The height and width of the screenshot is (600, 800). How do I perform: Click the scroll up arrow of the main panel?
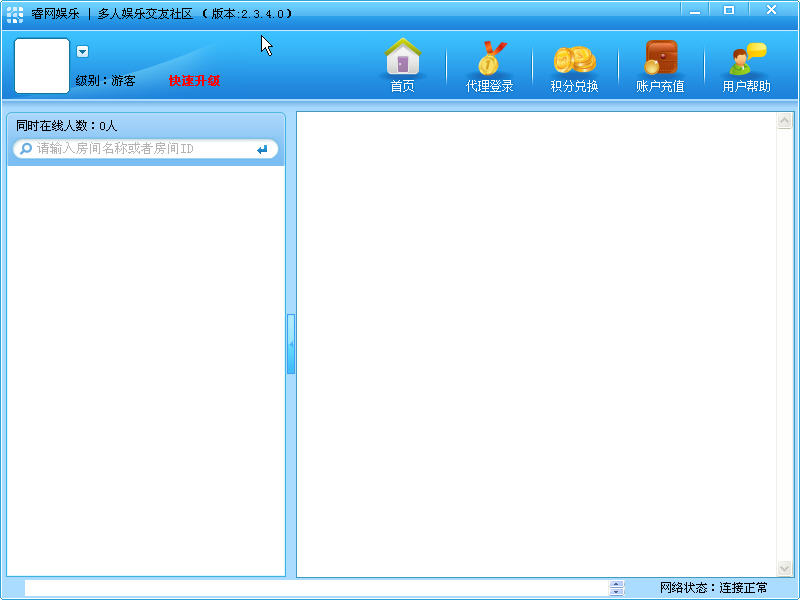tap(785, 122)
